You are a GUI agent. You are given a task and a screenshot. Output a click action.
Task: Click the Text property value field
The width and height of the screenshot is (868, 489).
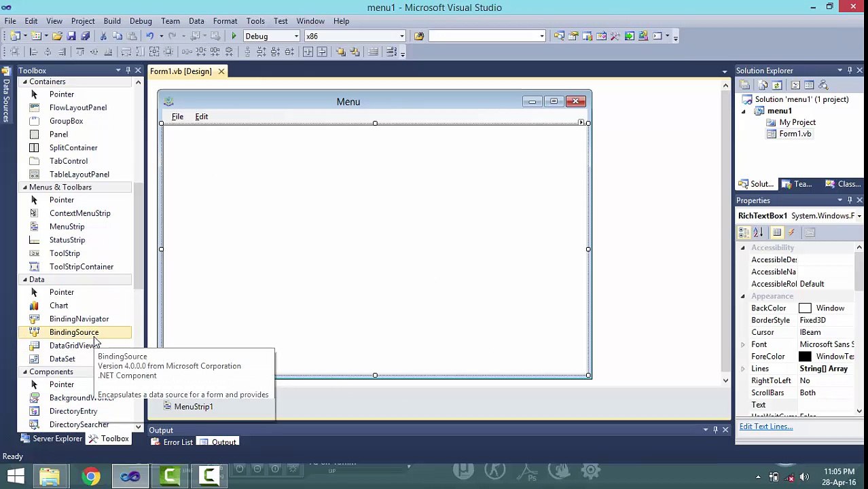(827, 405)
